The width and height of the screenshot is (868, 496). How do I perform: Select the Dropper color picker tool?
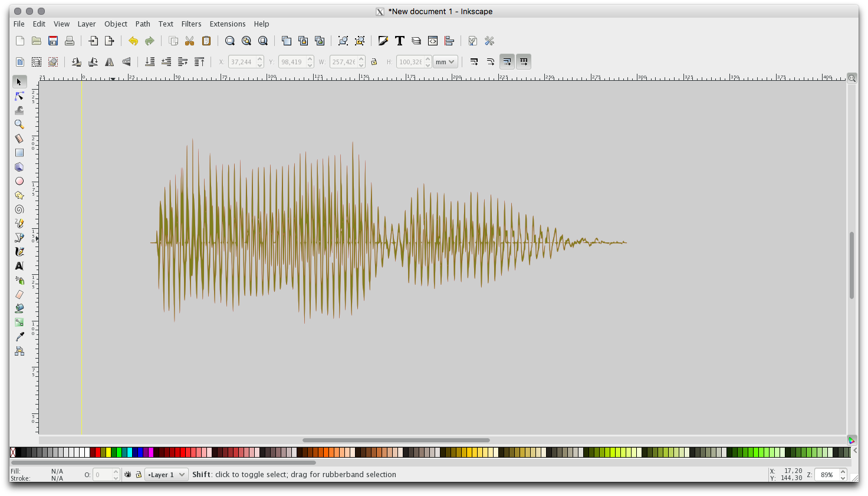pos(19,337)
